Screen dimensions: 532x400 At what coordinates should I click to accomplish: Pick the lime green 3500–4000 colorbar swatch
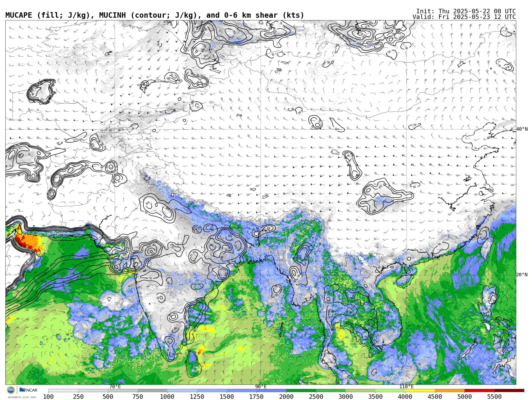click(x=390, y=391)
